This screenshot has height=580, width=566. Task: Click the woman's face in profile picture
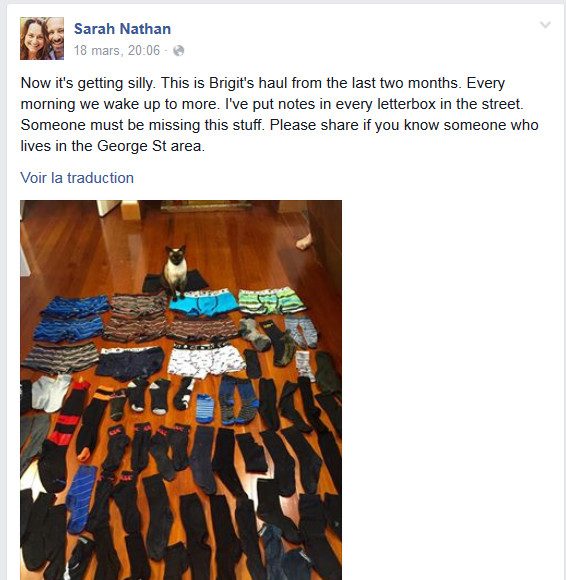(x=34, y=38)
